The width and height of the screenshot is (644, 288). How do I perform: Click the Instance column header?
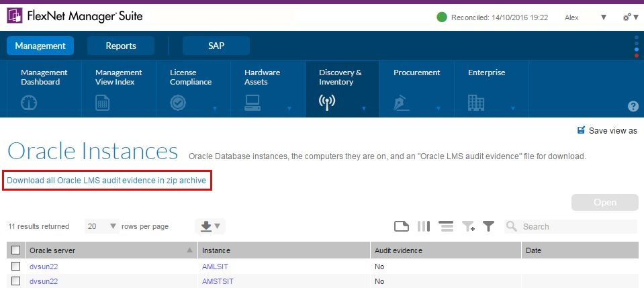[284, 250]
